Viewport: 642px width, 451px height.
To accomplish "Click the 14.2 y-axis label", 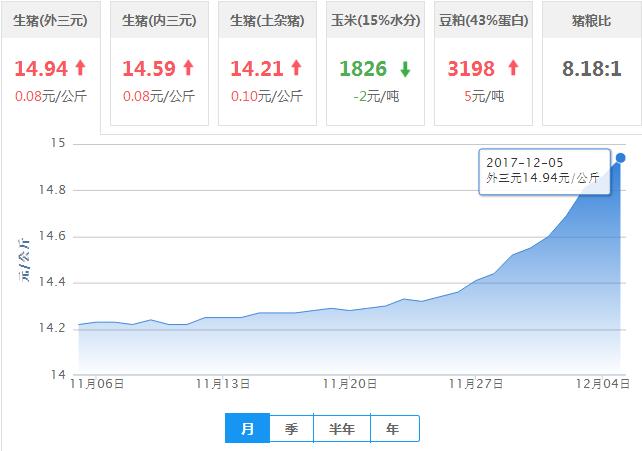I will pos(52,328).
